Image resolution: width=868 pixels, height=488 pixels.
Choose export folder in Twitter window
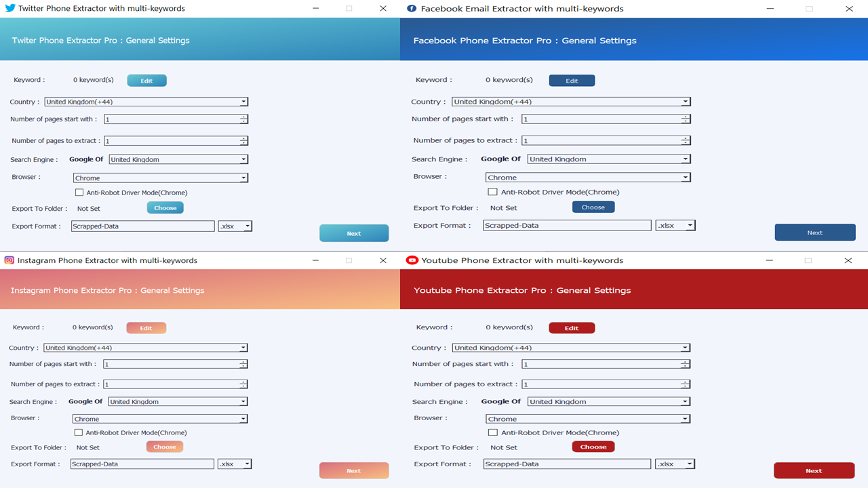point(165,208)
